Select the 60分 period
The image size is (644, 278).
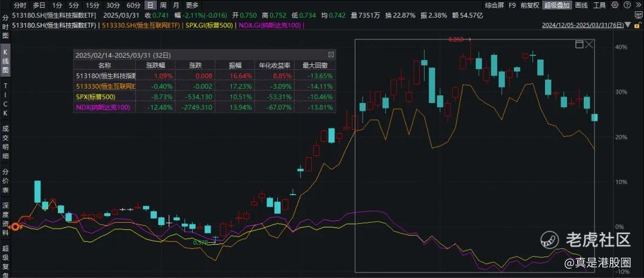click(134, 5)
